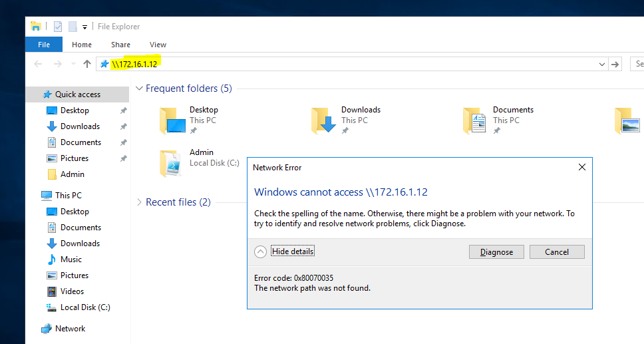Click pin icon next to sidebar Pictures
The width and height of the screenshot is (644, 344).
[x=123, y=158]
